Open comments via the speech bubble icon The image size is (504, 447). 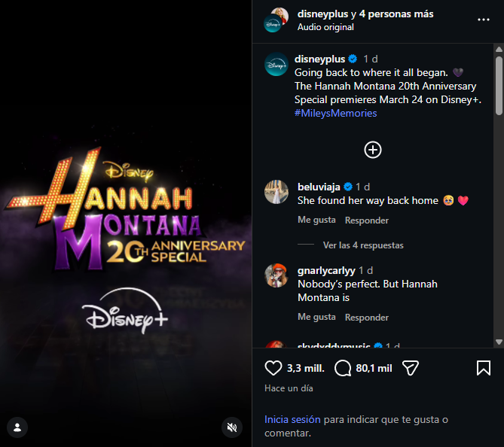pos(344,368)
